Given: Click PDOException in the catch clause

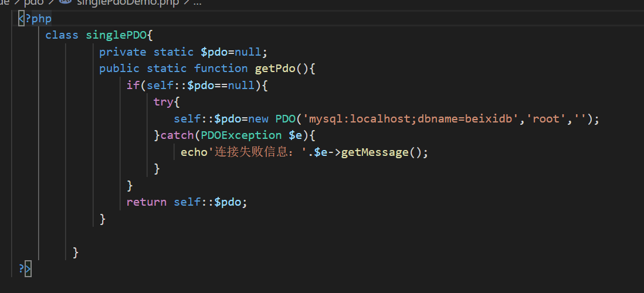Looking at the screenshot, I should pos(241,135).
